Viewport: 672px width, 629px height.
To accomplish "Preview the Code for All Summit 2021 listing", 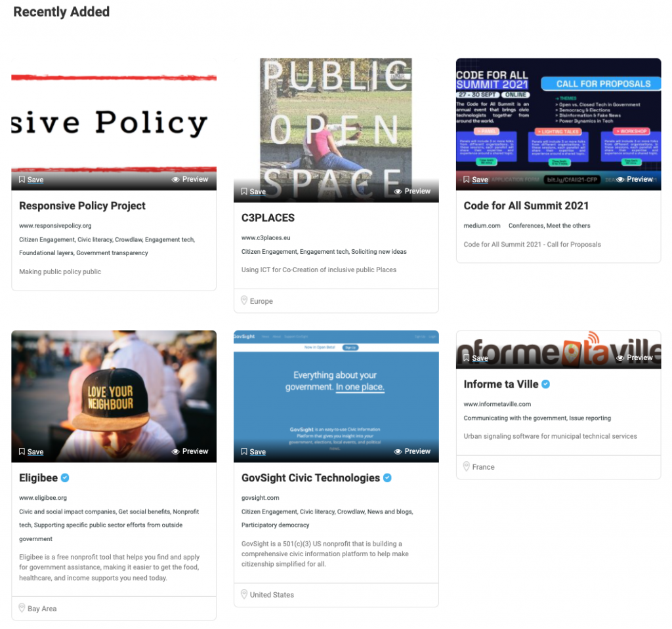I will pos(635,179).
